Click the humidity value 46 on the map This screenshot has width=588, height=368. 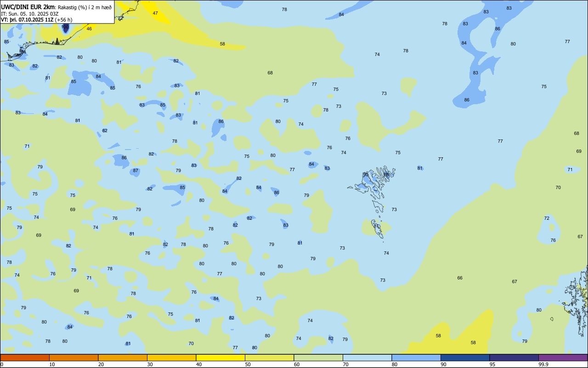pyautogui.click(x=89, y=29)
